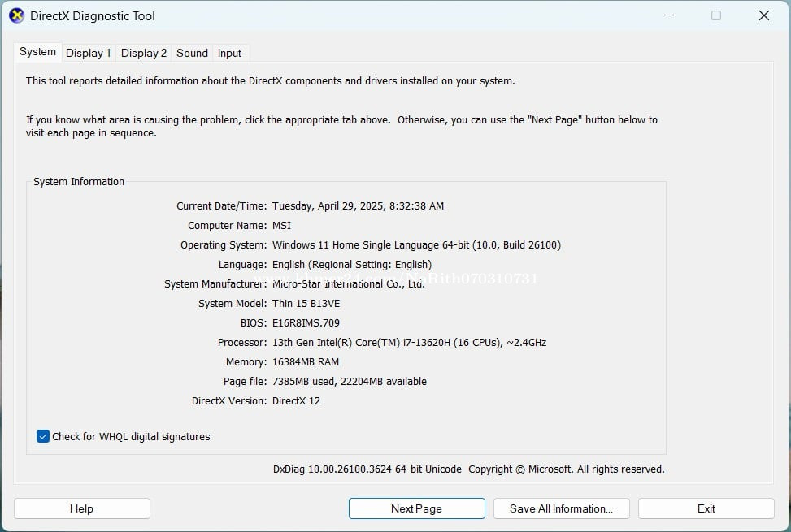Click the DirectX Diagnostic Tool title icon
Viewport: 791px width, 532px height.
(x=16, y=15)
